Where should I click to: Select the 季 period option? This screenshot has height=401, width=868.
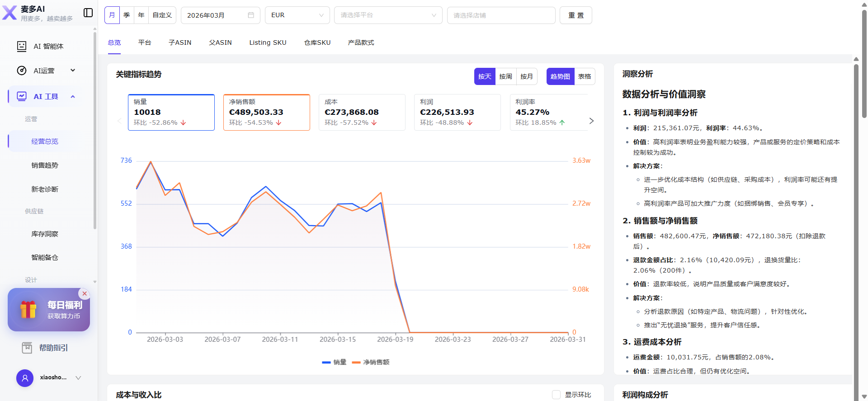[127, 15]
